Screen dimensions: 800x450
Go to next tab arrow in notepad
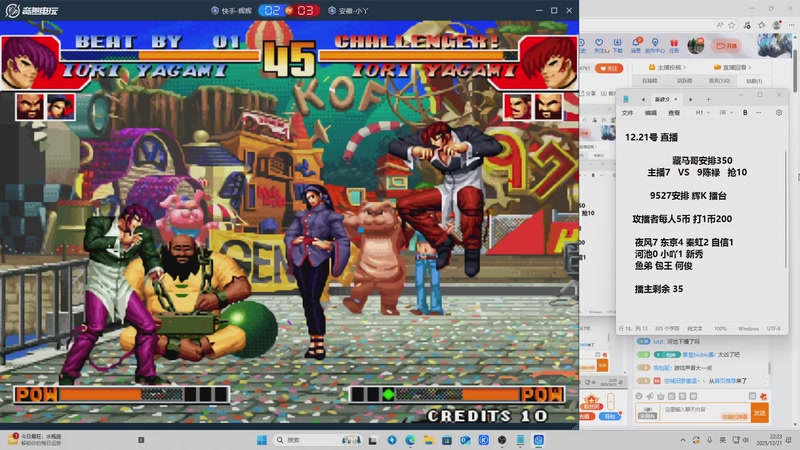[690, 99]
